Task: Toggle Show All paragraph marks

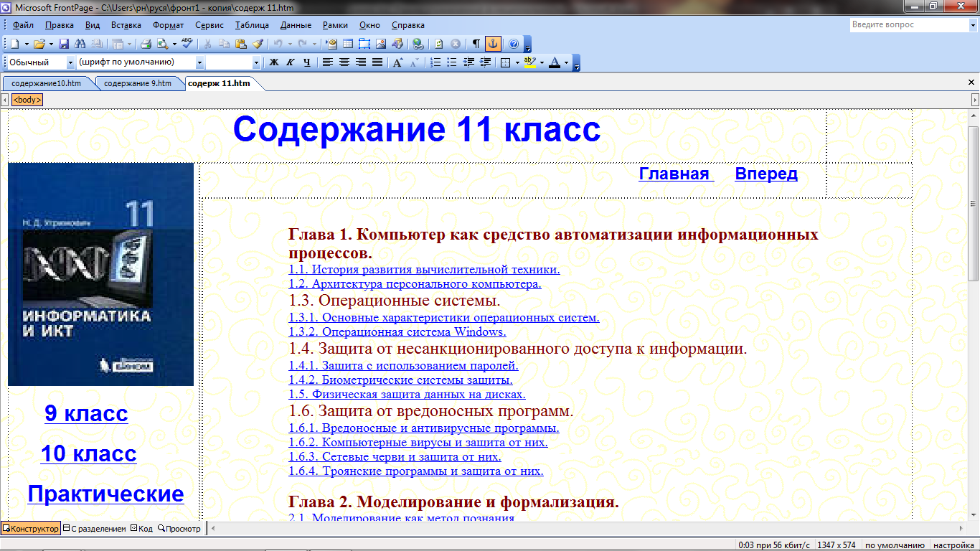Action: (476, 44)
